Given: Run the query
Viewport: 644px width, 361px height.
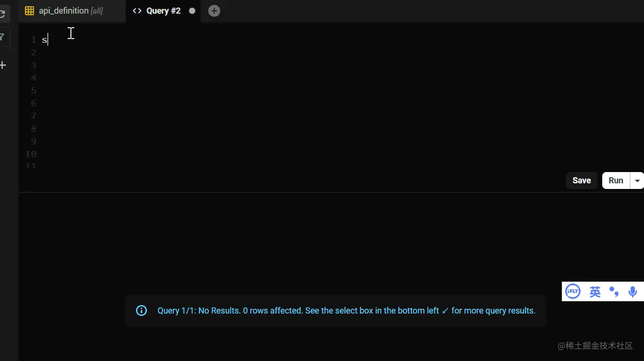Looking at the screenshot, I should pyautogui.click(x=616, y=180).
